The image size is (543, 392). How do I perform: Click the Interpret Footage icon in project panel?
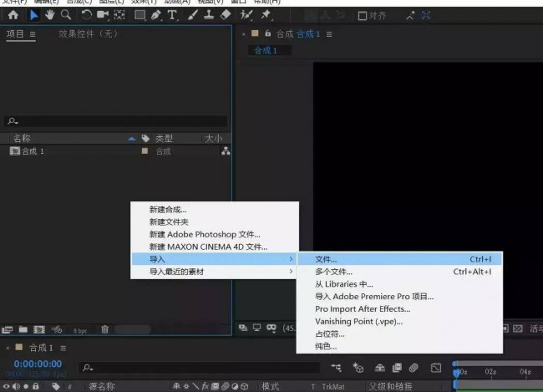pos(7,329)
